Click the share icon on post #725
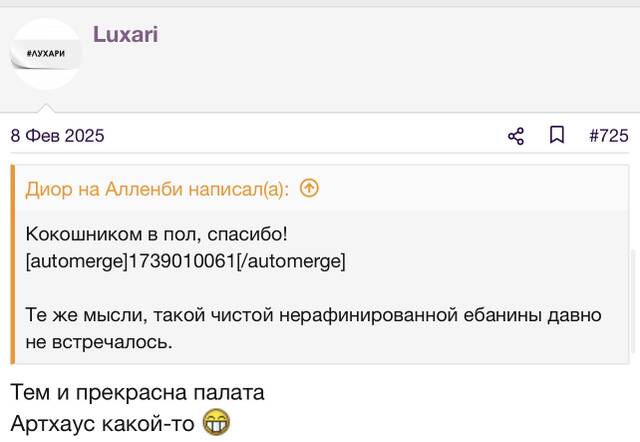 click(x=516, y=136)
